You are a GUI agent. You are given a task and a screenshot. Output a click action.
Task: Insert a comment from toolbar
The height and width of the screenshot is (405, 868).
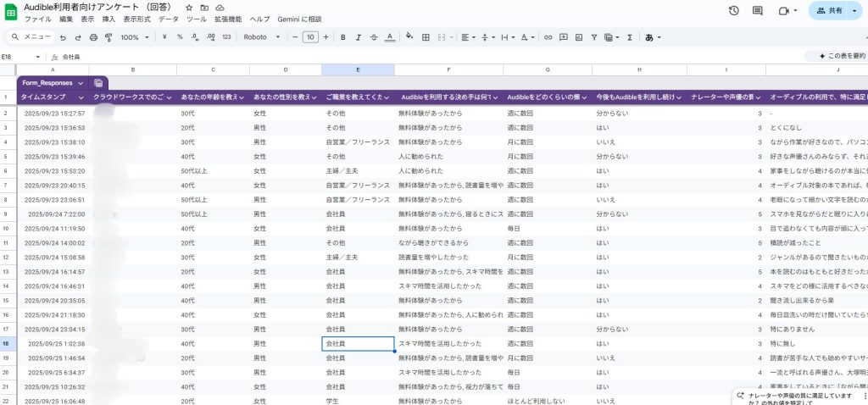(564, 37)
